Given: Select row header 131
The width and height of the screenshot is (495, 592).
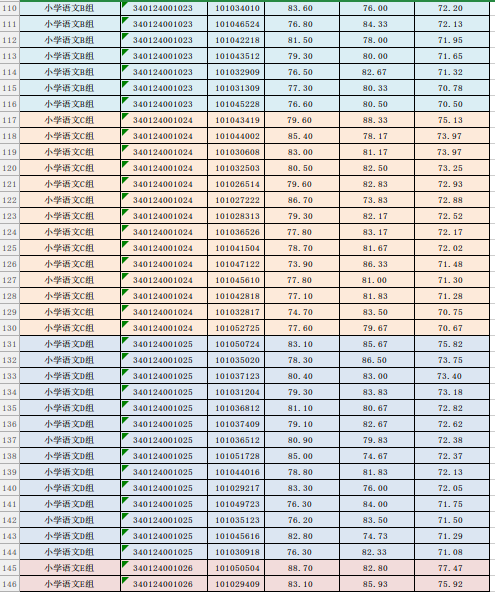Looking at the screenshot, I should [9, 344].
